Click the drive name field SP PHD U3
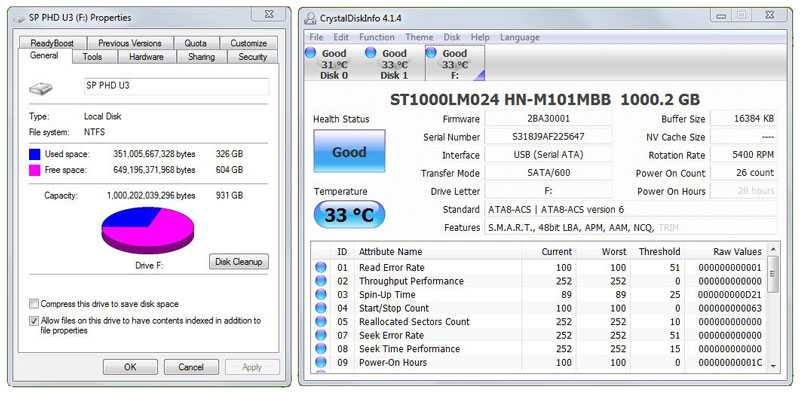 [x=176, y=86]
